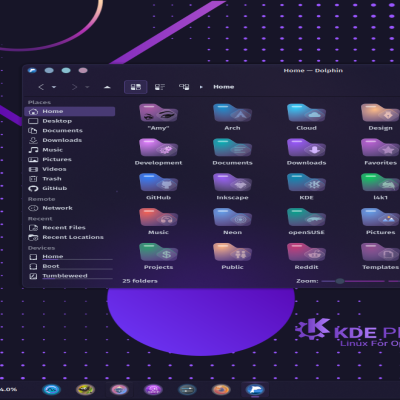
Task: Select the Pictures folder in file view
Action: click(x=380, y=218)
